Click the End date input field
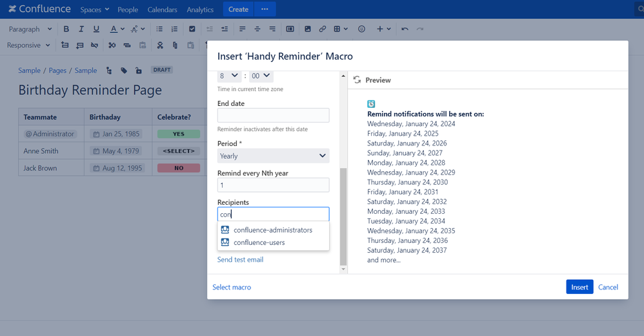Screen dimensions: 644x336 coord(273,115)
